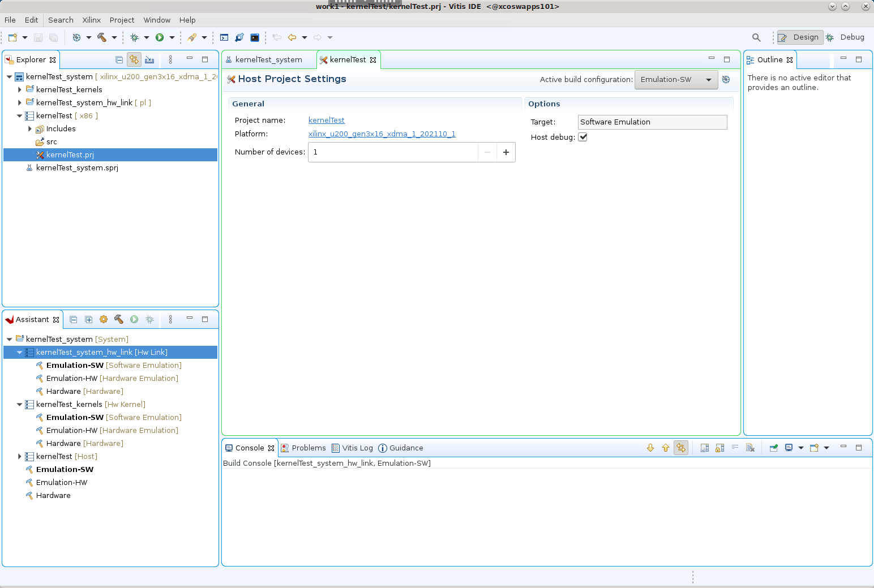Image resolution: width=874 pixels, height=588 pixels.
Task: Click the Build selected item icon in Assistant panel
Action: (x=119, y=319)
